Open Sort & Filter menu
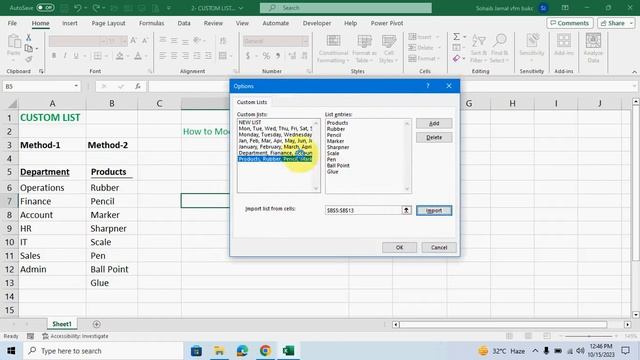The width and height of the screenshot is (640, 360). click(478, 49)
